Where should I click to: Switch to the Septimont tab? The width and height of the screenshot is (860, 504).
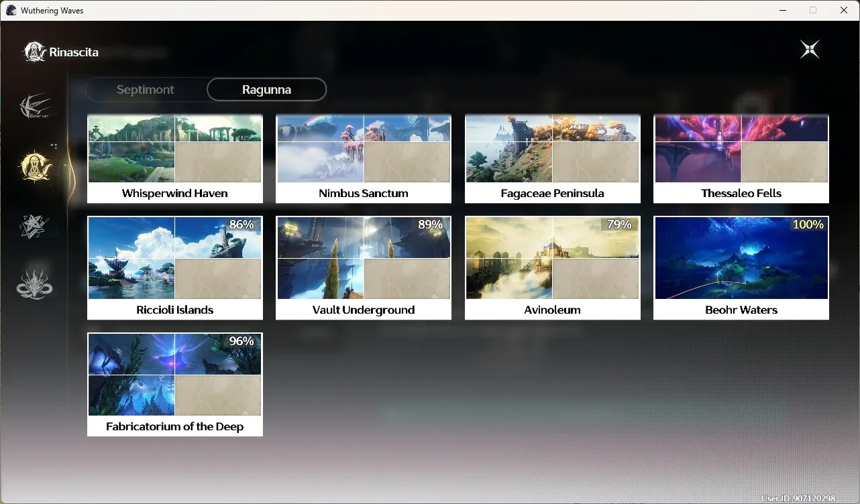[x=146, y=90]
